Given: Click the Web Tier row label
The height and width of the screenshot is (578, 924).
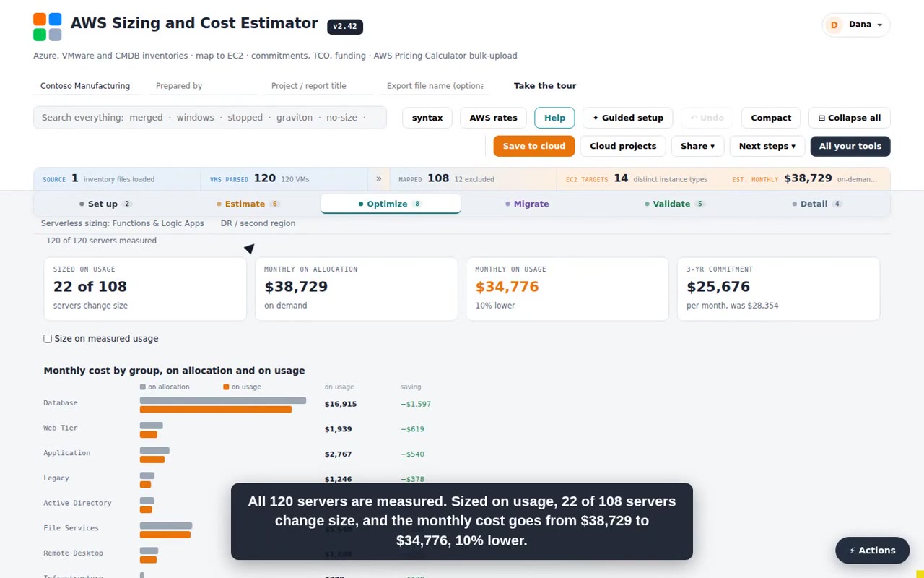Looking at the screenshot, I should [x=61, y=428].
